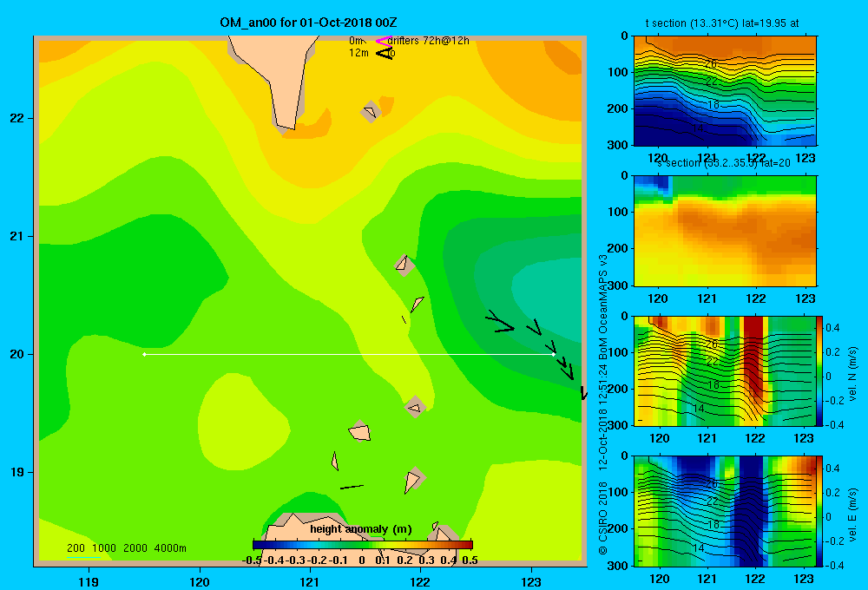
Task: Click the CSIRO BoM OceanMAPS copyright text
Action: [x=603, y=404]
